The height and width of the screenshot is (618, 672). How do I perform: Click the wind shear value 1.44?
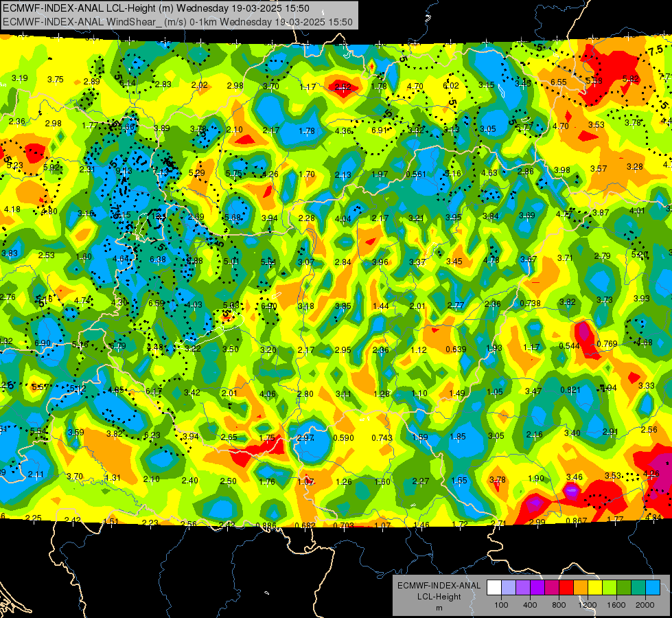[x=380, y=306]
